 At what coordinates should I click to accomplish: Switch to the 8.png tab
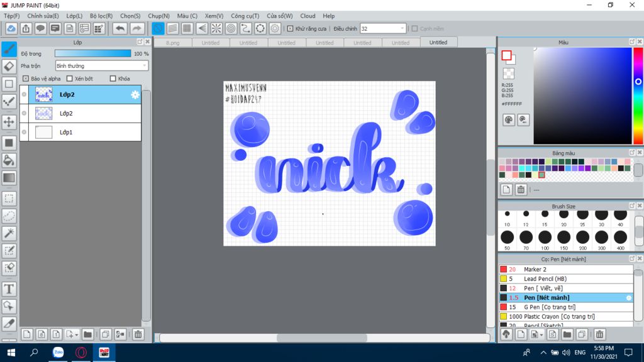point(173,43)
